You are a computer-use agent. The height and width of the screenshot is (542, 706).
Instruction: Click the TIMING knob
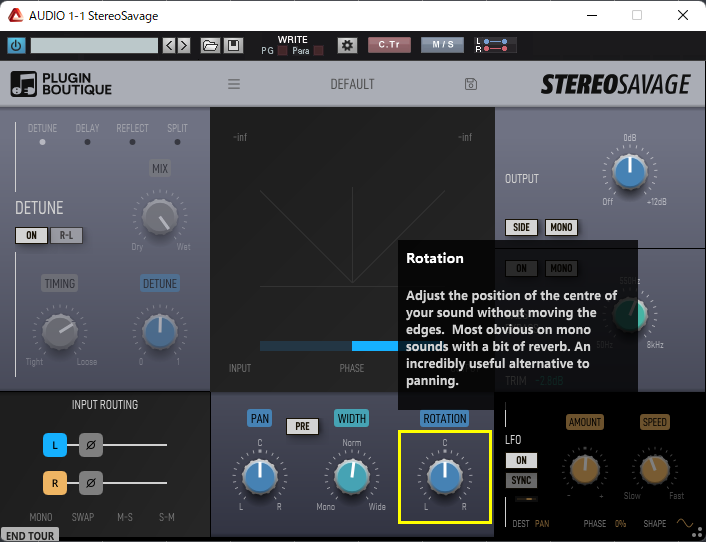click(60, 332)
